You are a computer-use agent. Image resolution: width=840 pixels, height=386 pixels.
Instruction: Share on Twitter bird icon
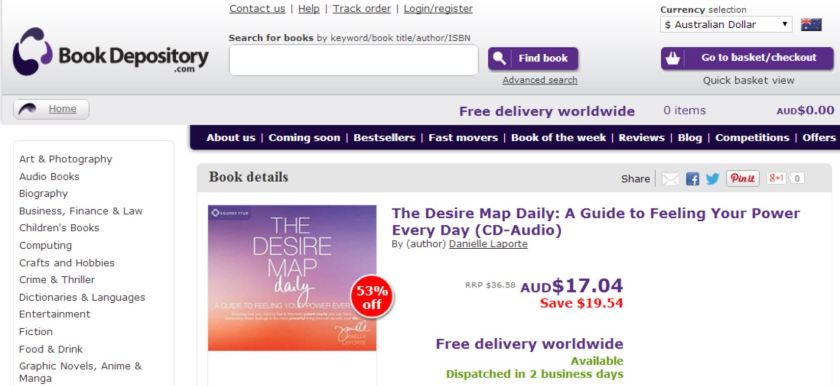(x=712, y=179)
